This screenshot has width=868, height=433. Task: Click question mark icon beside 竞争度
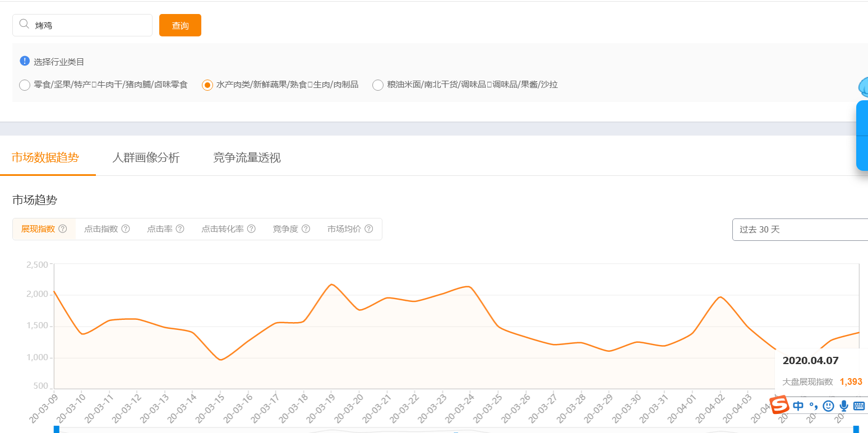[x=306, y=229]
